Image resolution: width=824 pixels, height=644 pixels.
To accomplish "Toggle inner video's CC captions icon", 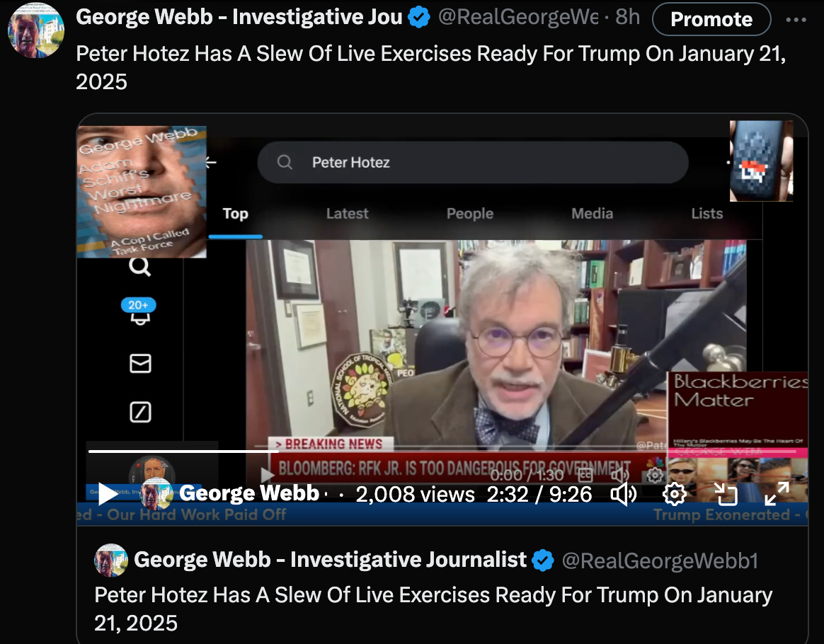I will (x=585, y=476).
